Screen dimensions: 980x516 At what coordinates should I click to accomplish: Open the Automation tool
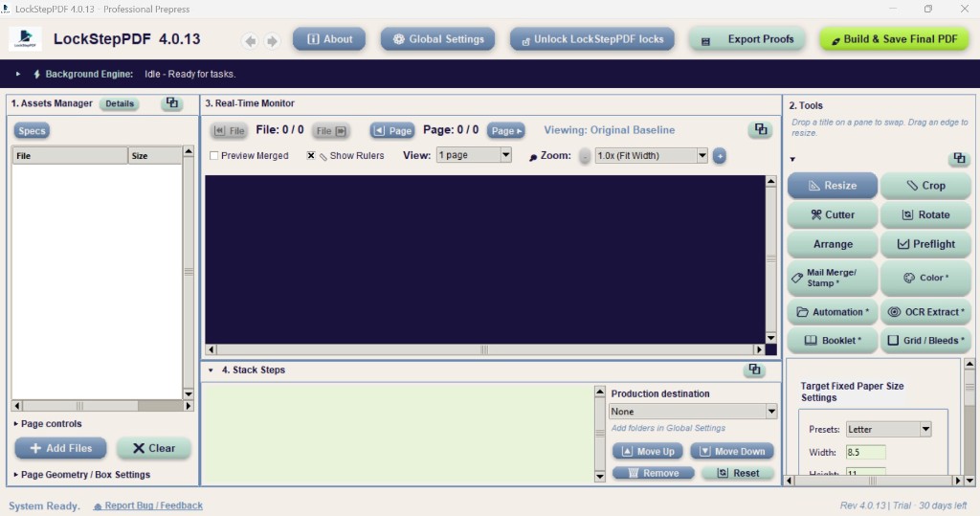point(833,311)
